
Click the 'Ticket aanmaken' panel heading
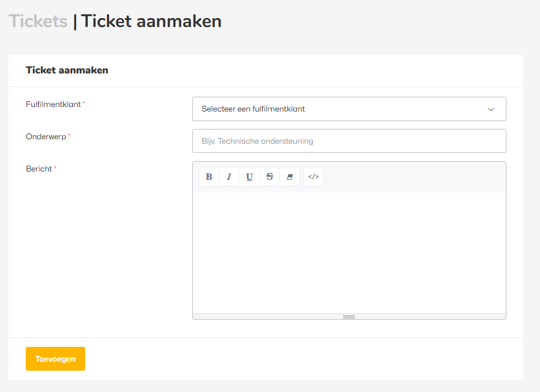click(x=67, y=70)
